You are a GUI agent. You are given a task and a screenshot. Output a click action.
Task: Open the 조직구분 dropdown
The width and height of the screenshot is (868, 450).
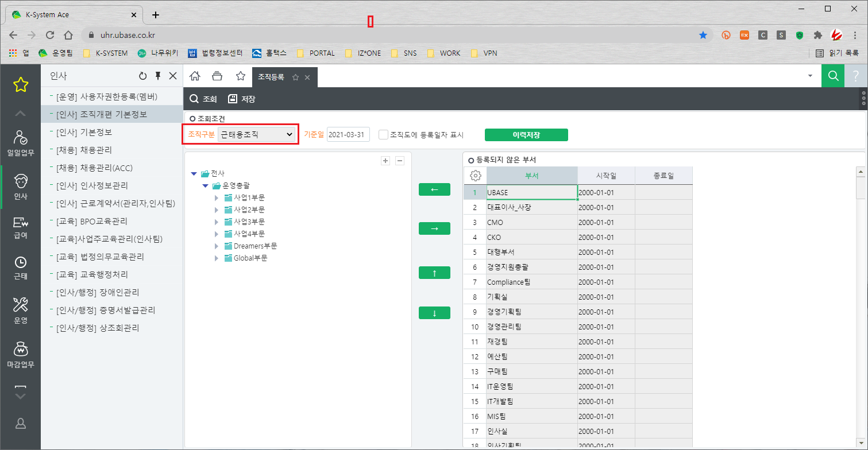257,135
